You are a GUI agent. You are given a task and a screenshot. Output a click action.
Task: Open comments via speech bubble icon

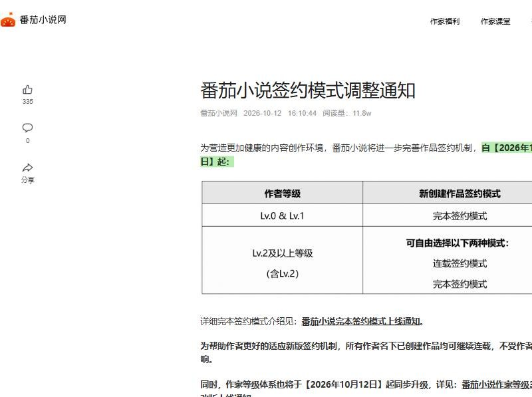[27, 128]
